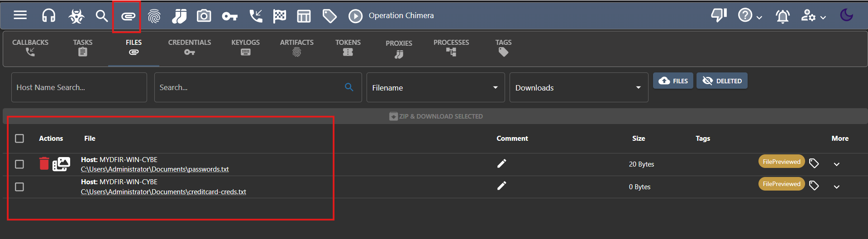
Task: Expand More chevron for passwords.txt row
Action: tap(836, 164)
